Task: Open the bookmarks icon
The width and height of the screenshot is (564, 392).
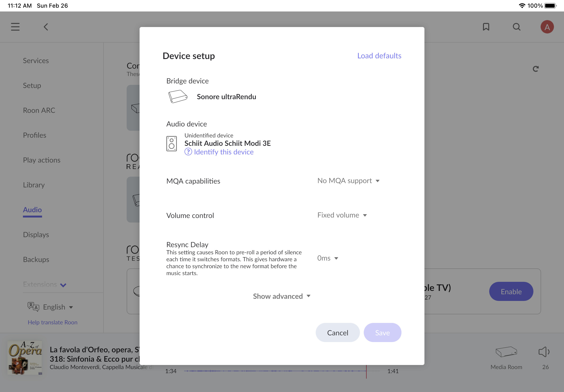Action: 486,27
